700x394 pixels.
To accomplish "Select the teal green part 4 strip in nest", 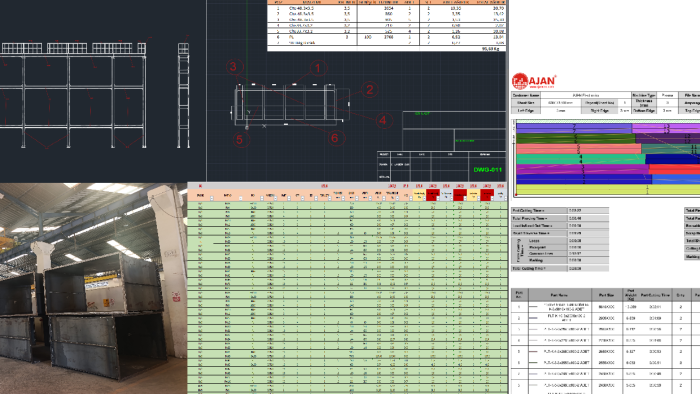I will pyautogui.click(x=581, y=159).
